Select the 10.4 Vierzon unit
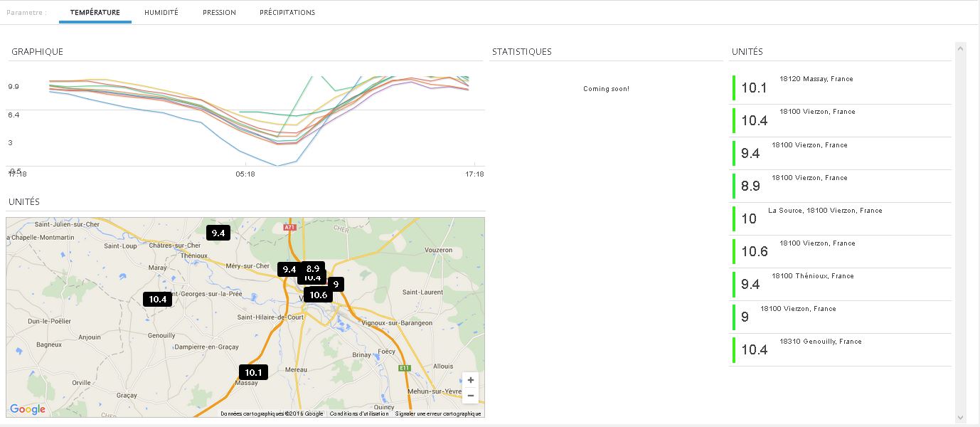980x427 pixels. point(840,121)
